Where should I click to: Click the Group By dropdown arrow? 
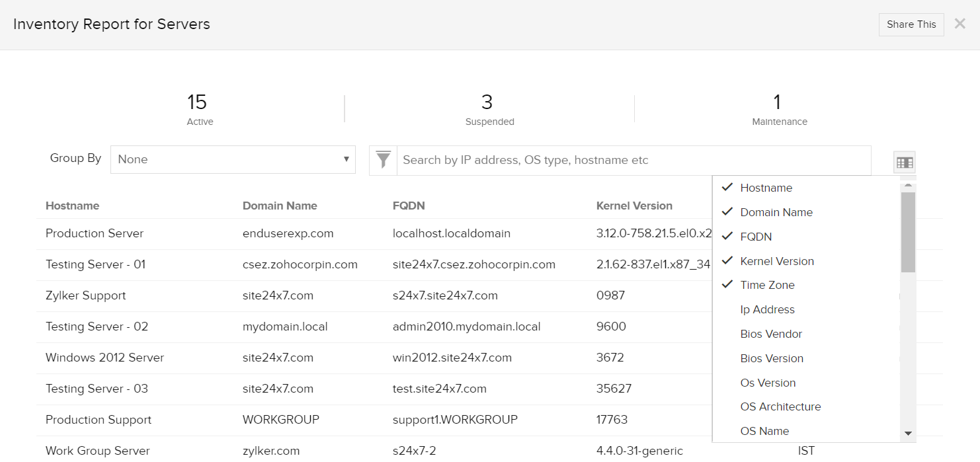tap(346, 159)
